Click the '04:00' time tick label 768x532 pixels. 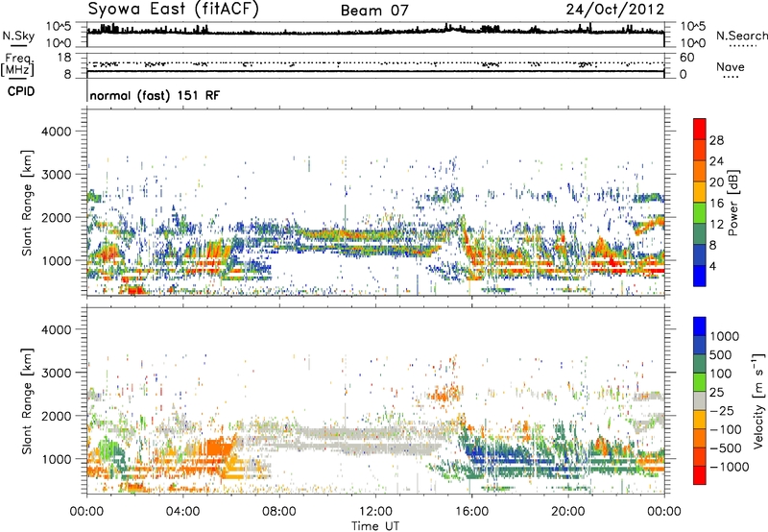182,512
